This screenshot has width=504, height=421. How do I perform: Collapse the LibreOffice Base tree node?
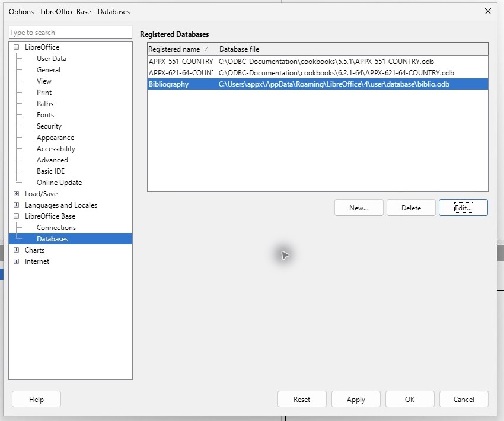[17, 216]
